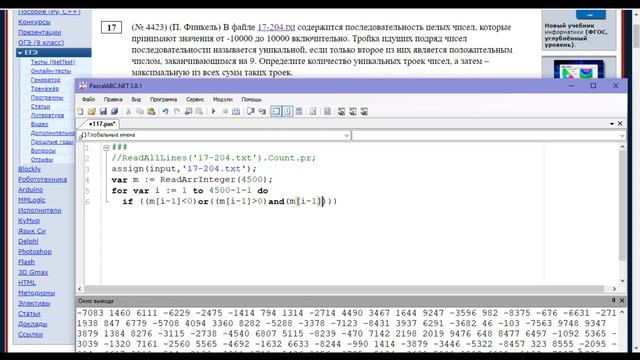Click the editor vertical scrollbar

click(622, 206)
